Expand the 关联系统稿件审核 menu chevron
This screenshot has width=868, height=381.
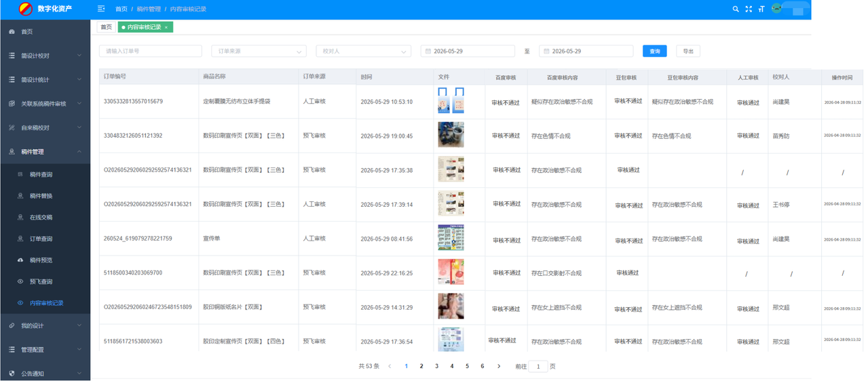(x=79, y=104)
